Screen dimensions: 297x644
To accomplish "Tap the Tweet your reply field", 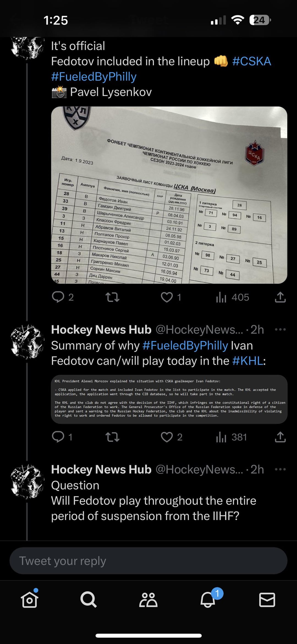I will click(x=148, y=561).
